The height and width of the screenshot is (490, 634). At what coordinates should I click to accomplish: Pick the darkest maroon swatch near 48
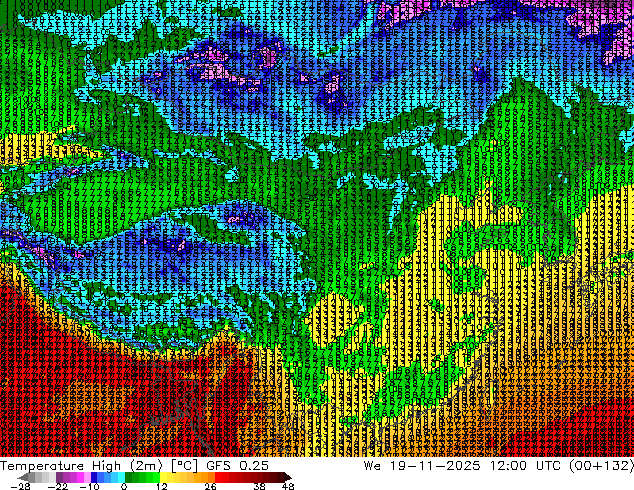287,477
